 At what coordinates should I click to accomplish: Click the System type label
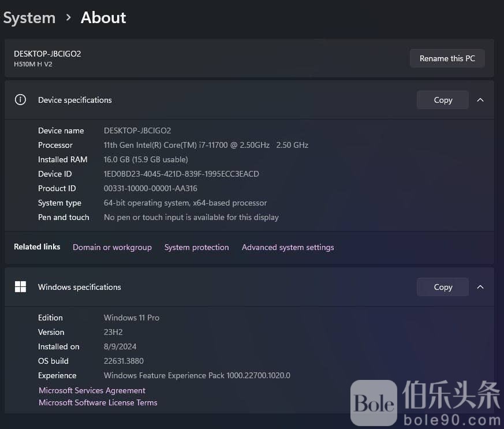click(60, 203)
